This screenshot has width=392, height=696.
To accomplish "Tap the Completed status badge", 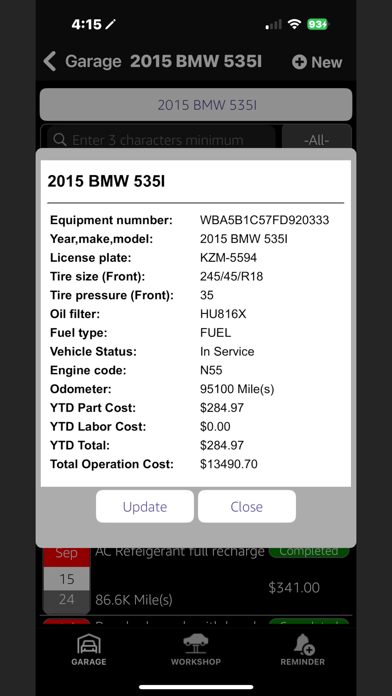I will [309, 552].
